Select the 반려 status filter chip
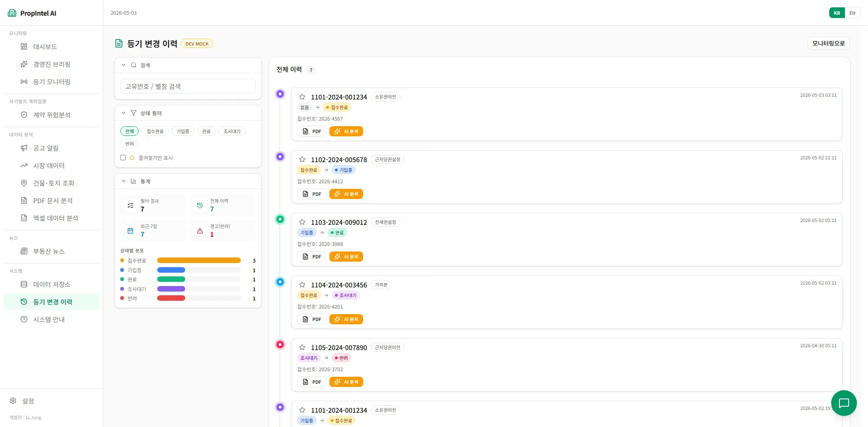Image resolution: width=868 pixels, height=427 pixels. click(x=129, y=144)
